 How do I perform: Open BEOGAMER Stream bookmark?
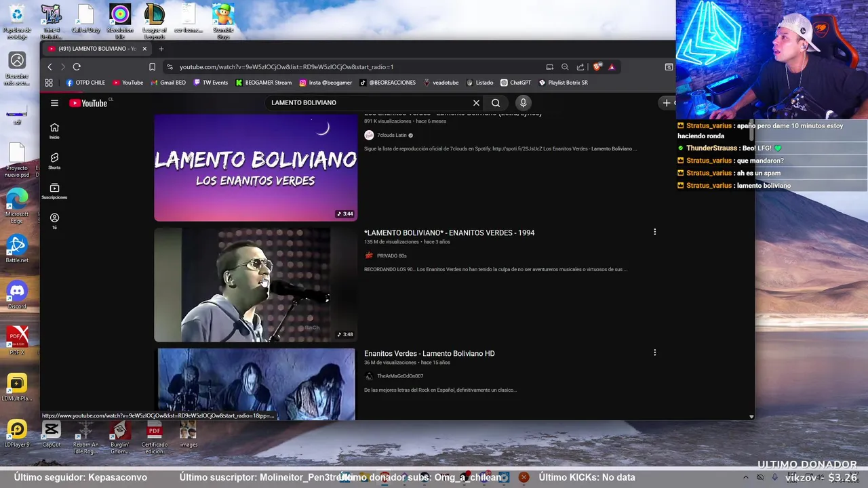point(264,83)
